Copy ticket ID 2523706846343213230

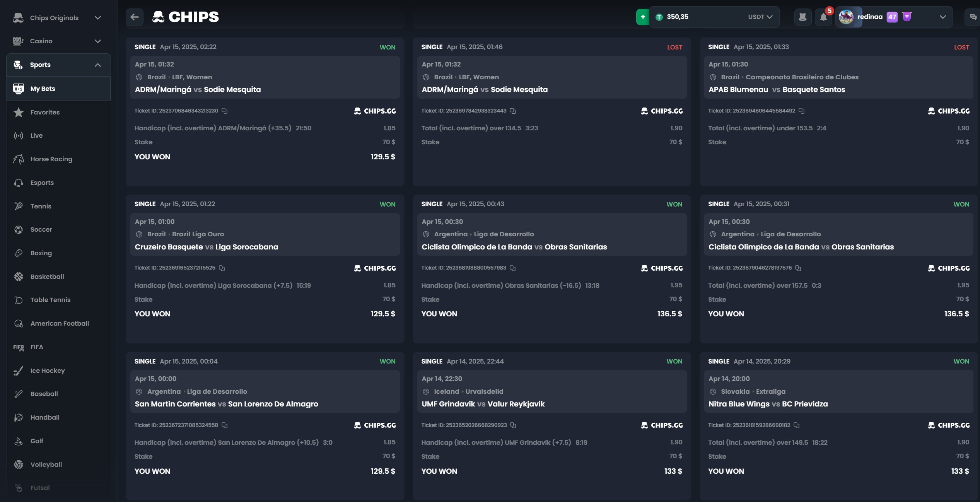click(225, 111)
